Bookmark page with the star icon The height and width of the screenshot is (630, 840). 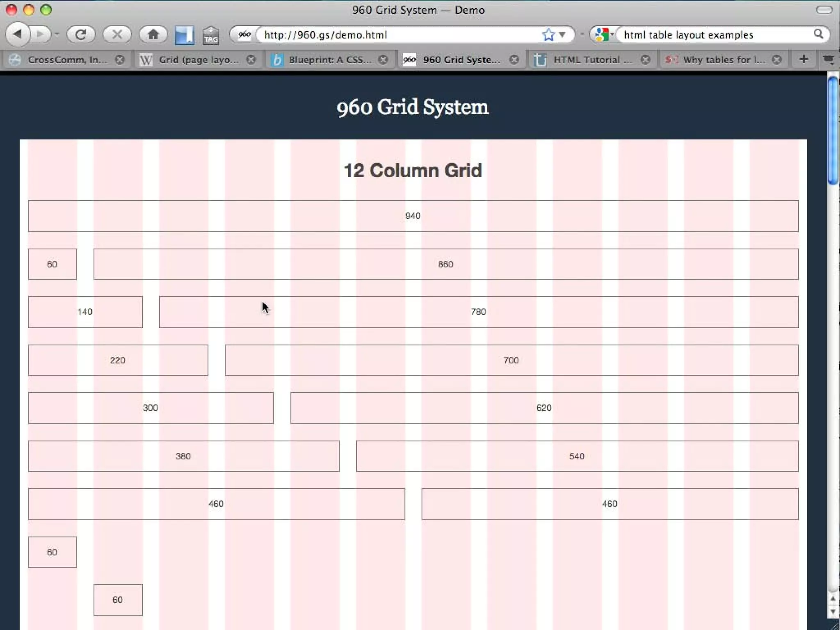click(x=548, y=35)
